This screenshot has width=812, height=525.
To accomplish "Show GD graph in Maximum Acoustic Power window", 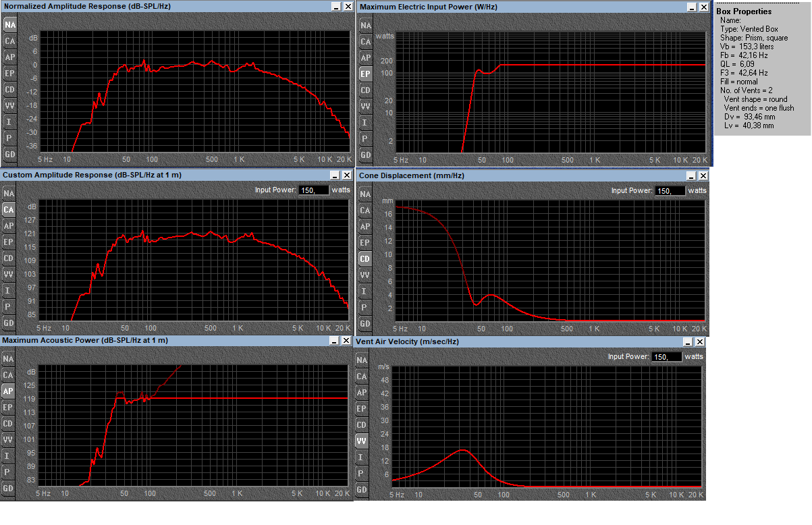I will point(8,489).
